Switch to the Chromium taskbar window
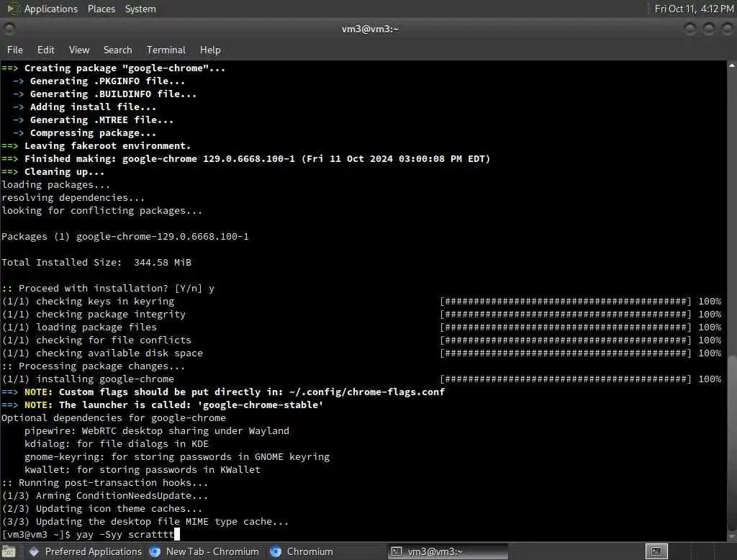Image resolution: width=737 pixels, height=560 pixels. tap(302, 551)
